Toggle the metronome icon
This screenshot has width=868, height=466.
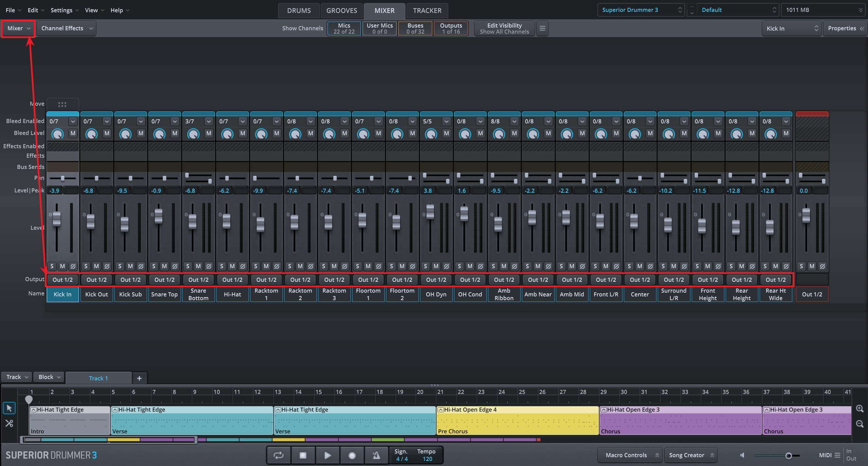[376, 455]
